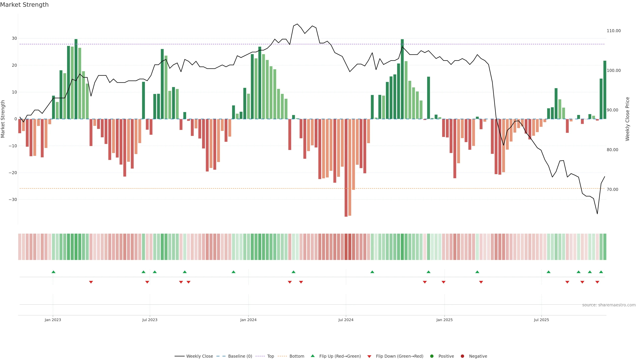Viewport: 644px width, 362px height.
Task: Click first green flip-up marker near Jan 2023
Action: [x=53, y=272]
